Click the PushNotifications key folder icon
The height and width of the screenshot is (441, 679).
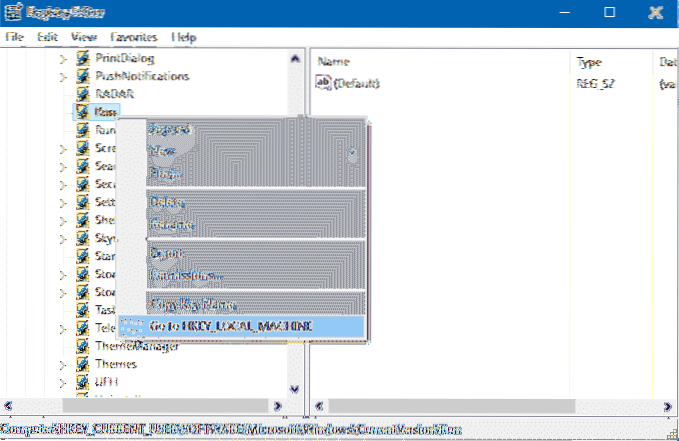[83, 76]
